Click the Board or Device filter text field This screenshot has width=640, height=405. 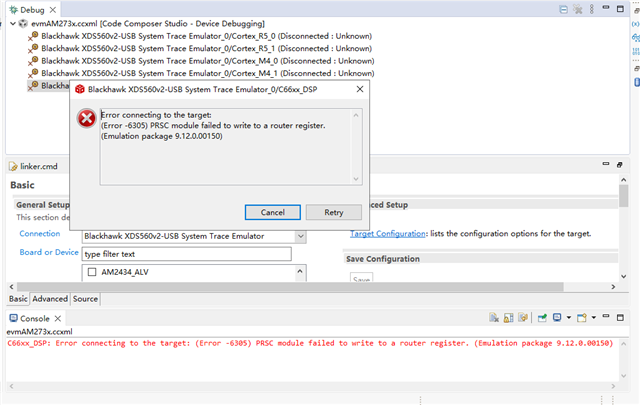187,254
